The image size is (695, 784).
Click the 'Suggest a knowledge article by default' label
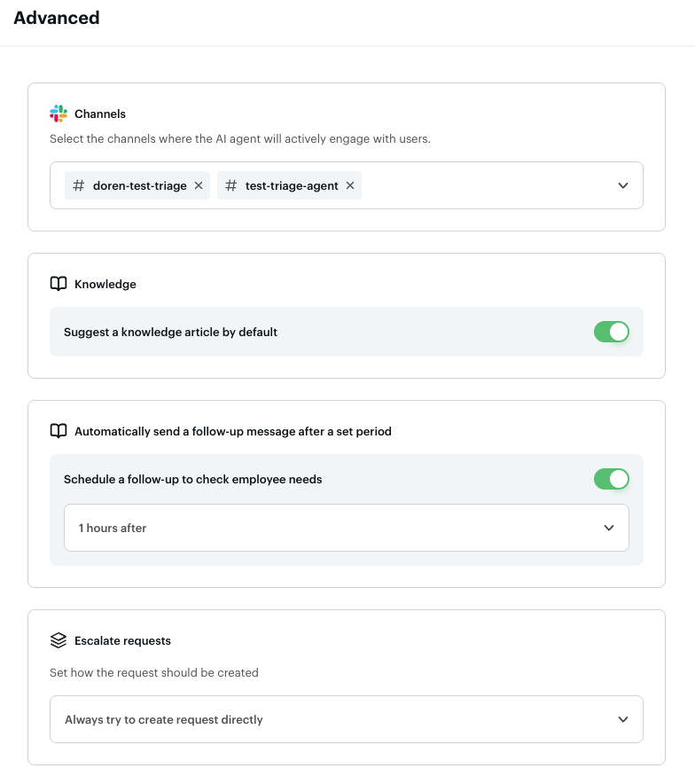[x=170, y=332]
